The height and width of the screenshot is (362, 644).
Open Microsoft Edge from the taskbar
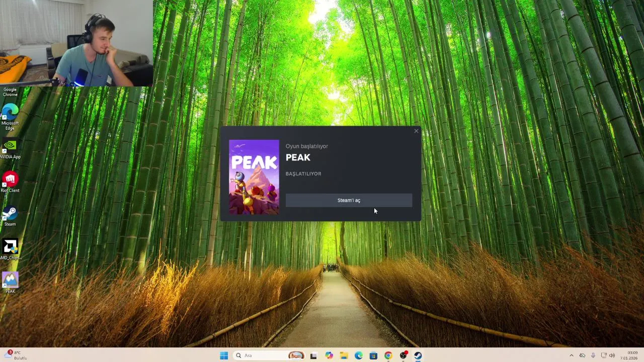[x=359, y=355]
